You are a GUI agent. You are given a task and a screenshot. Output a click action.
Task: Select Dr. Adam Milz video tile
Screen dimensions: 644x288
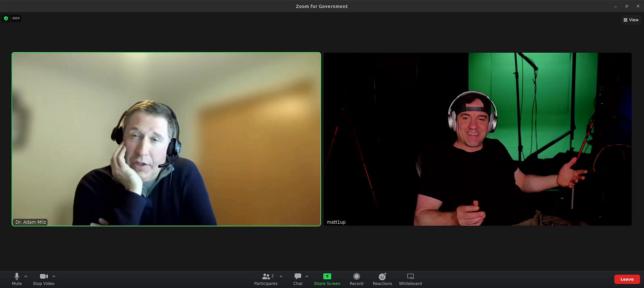tap(166, 139)
